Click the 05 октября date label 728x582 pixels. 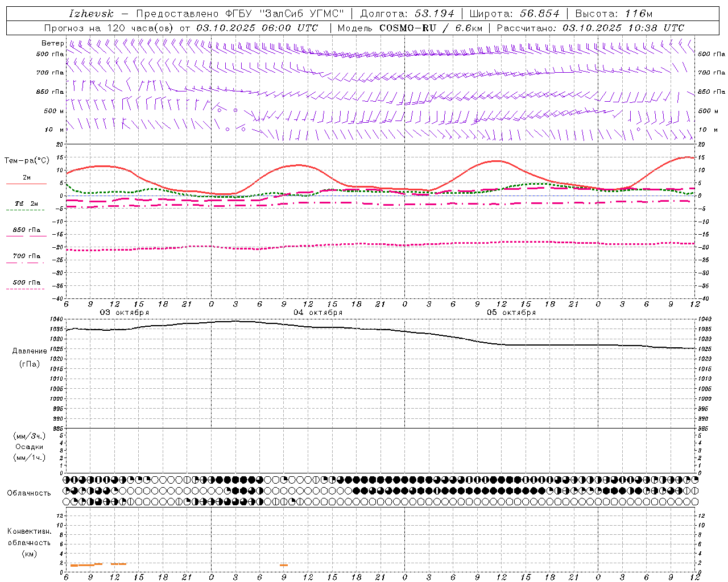click(x=511, y=313)
